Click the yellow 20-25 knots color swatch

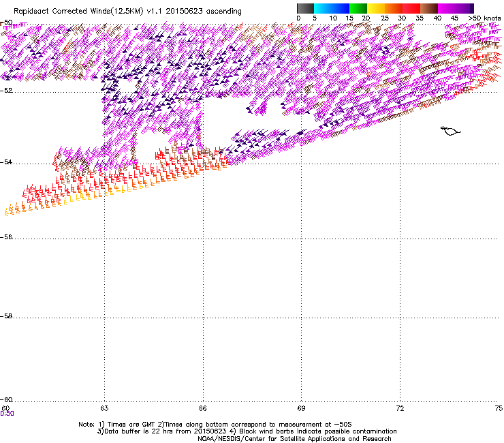click(376, 8)
